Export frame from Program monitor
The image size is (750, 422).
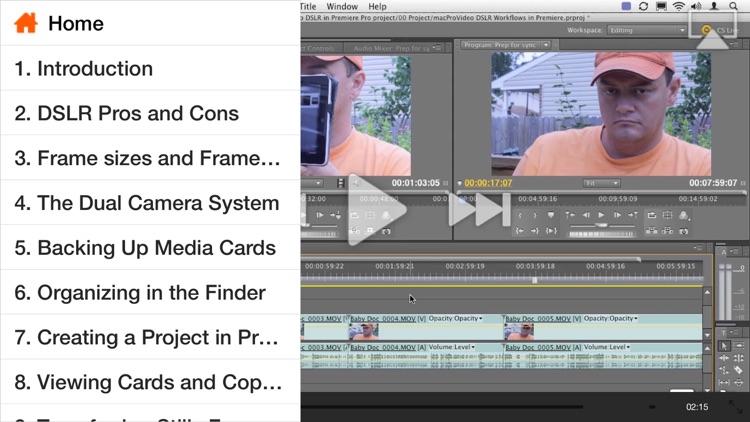684,232
